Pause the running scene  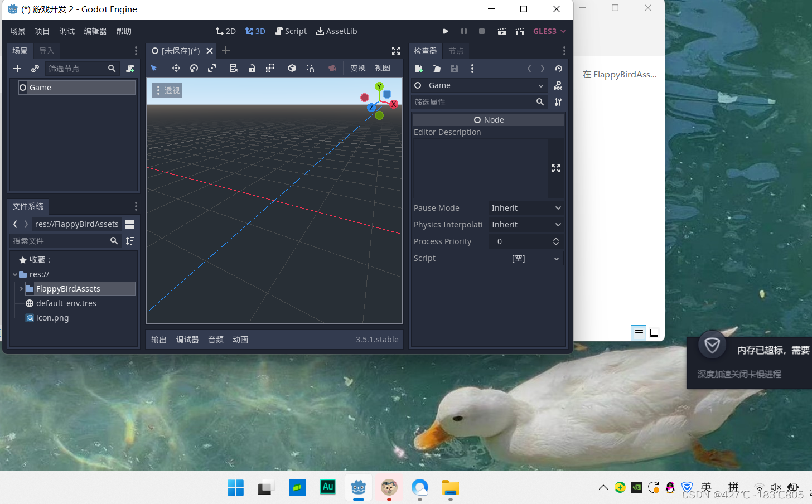pyautogui.click(x=464, y=31)
